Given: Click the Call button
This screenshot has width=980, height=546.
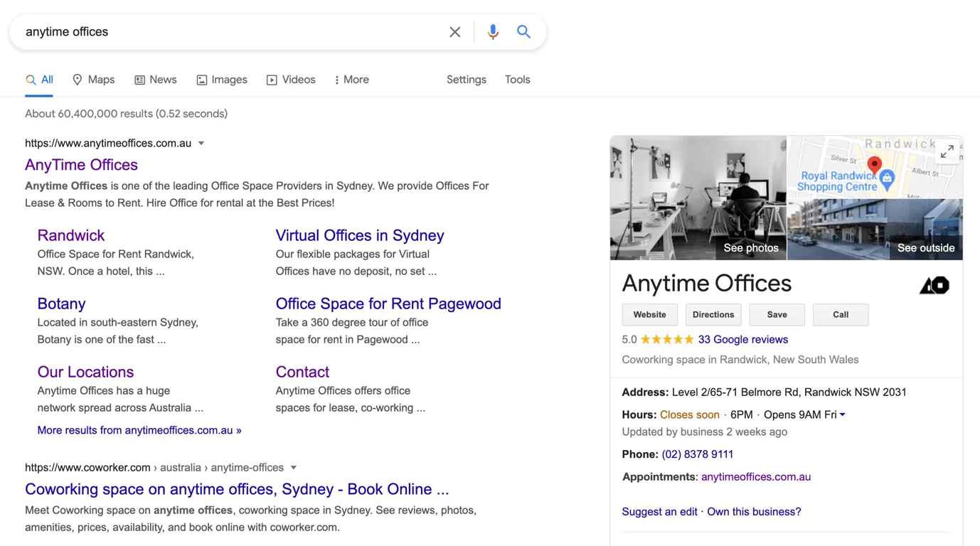Looking at the screenshot, I should [x=841, y=315].
